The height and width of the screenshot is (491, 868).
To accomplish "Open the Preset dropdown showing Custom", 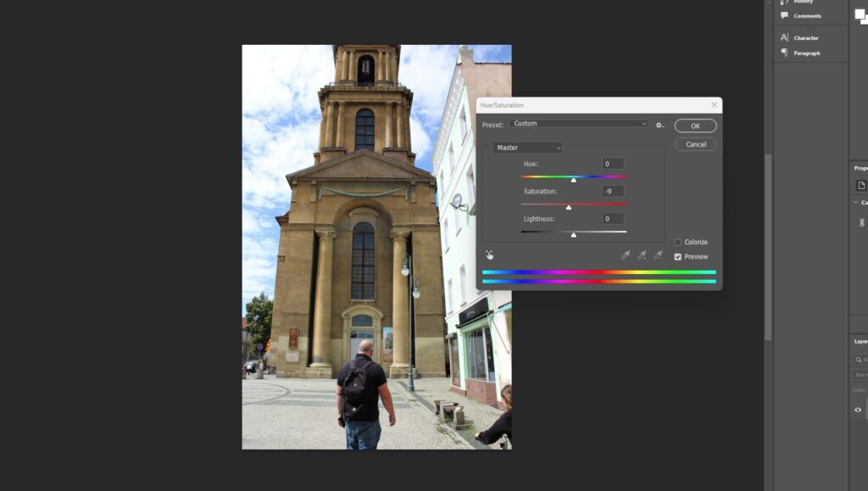I will click(x=579, y=124).
